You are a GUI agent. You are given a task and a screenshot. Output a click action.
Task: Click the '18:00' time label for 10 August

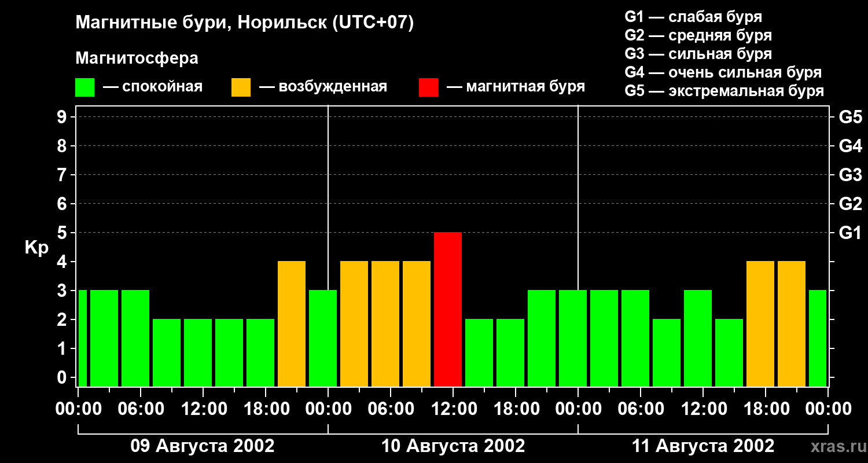(x=516, y=409)
